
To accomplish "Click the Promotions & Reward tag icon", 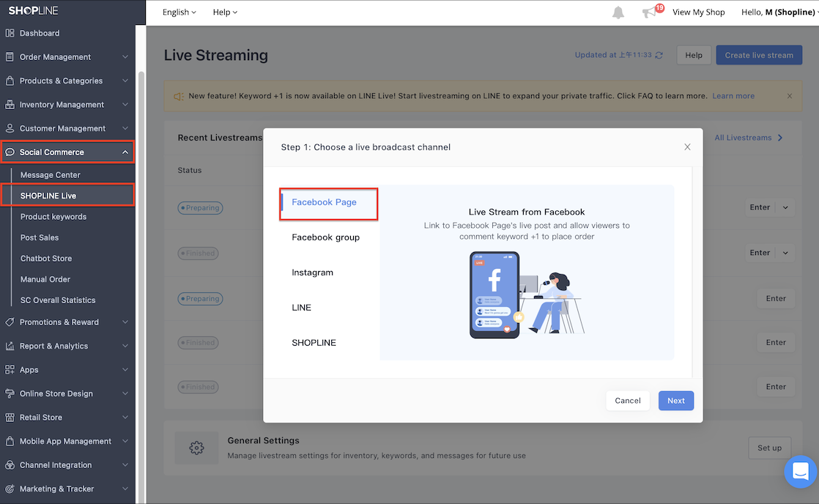I will 10,322.
